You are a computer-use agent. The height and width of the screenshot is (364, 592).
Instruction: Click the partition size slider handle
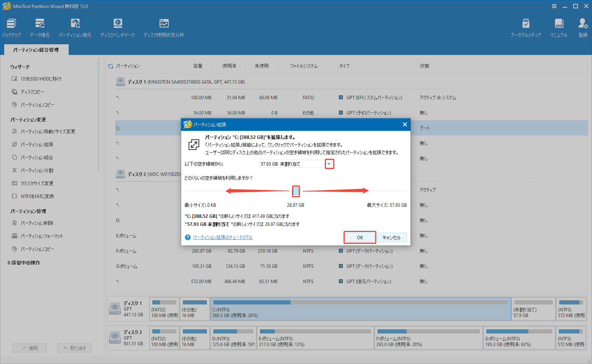[x=296, y=191]
